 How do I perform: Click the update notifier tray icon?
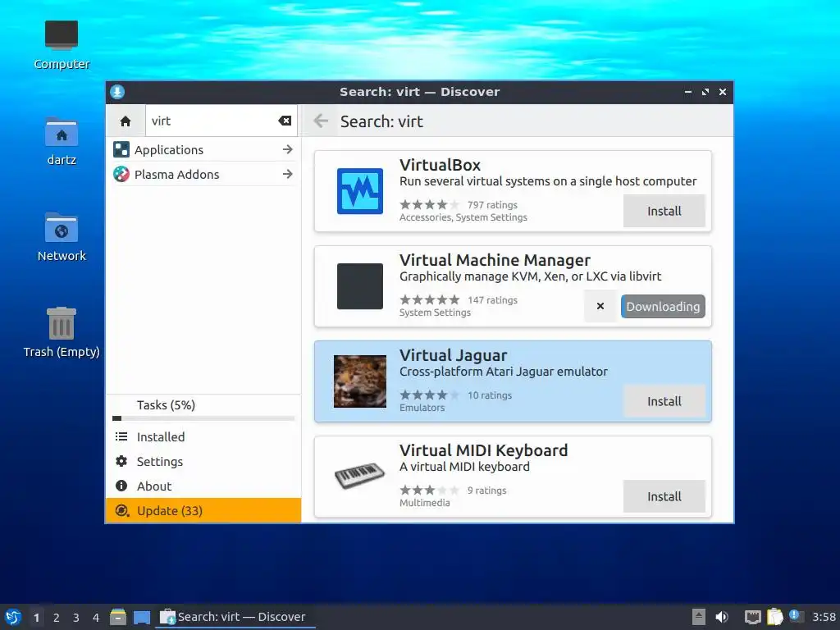[796, 616]
